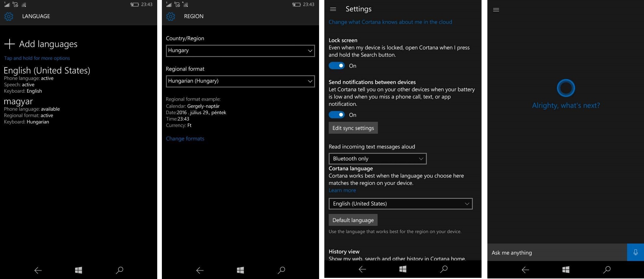644x279 pixels.
Task: Open Change what Cortana knows about me link
Action: [390, 22]
